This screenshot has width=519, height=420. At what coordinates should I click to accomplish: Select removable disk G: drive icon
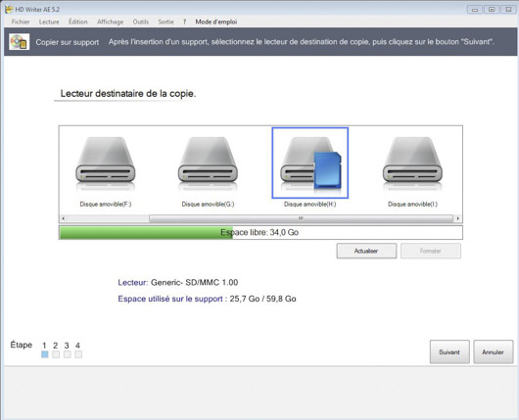(208, 163)
